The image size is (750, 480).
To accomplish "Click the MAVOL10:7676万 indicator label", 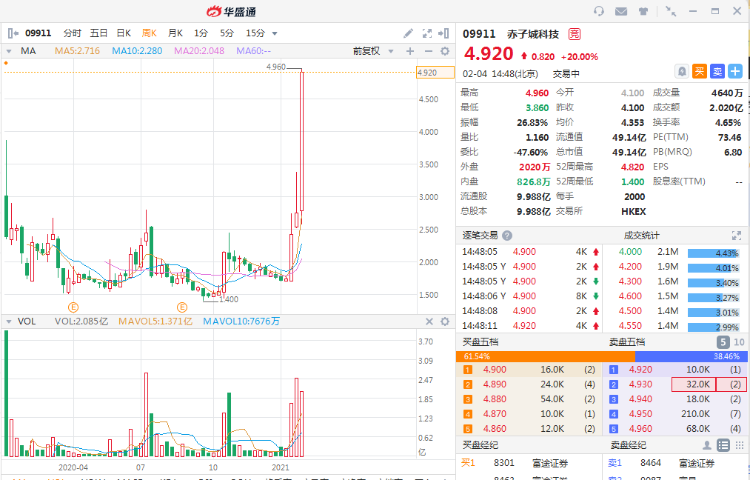I will (x=241, y=321).
